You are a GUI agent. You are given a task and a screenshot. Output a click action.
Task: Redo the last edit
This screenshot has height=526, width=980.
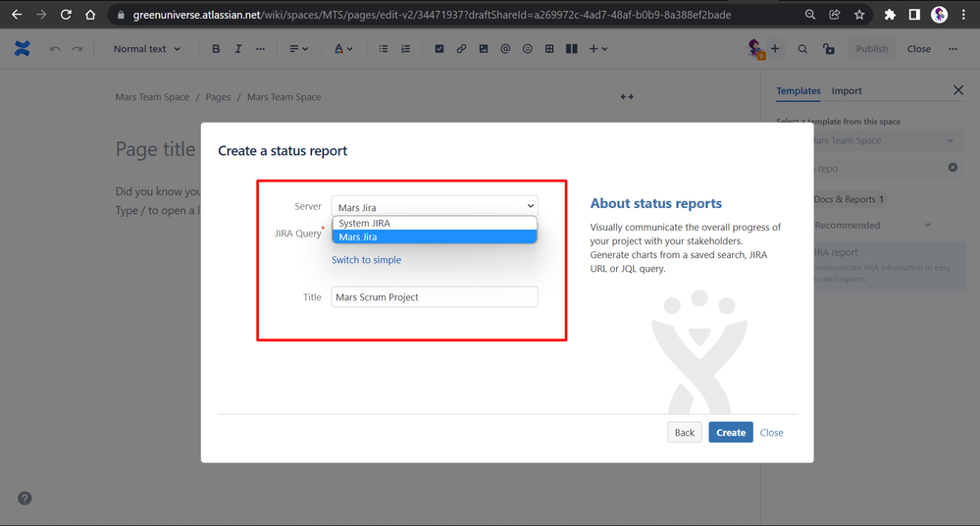coord(77,49)
